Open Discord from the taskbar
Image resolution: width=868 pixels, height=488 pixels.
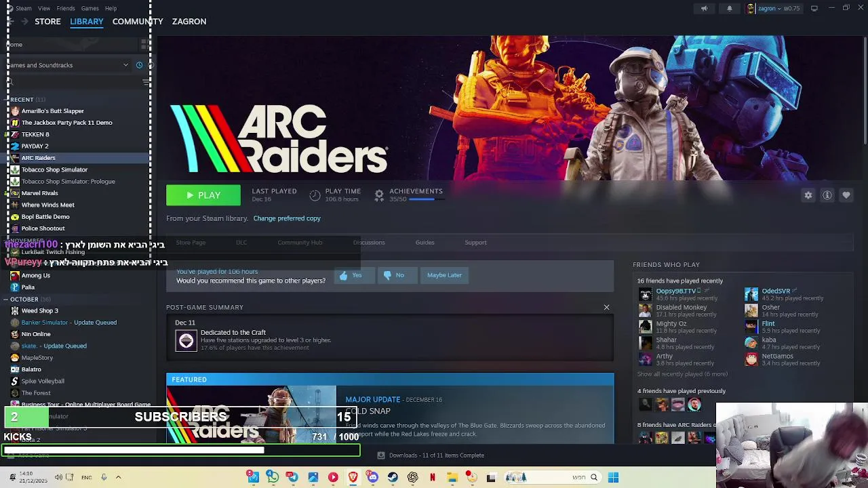[372, 477]
